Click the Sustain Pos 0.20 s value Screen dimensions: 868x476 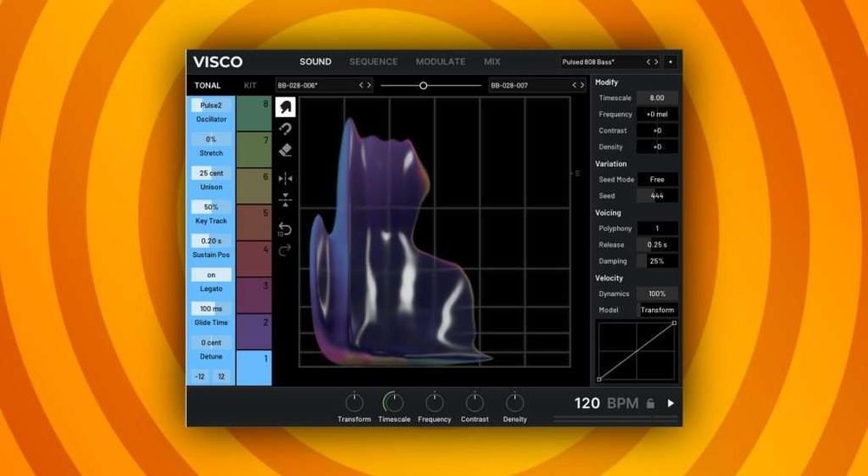coord(211,241)
